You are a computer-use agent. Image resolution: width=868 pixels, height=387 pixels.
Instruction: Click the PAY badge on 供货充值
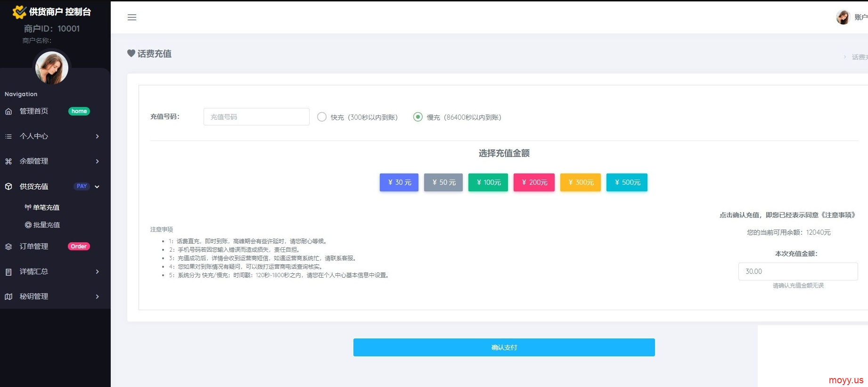point(82,186)
